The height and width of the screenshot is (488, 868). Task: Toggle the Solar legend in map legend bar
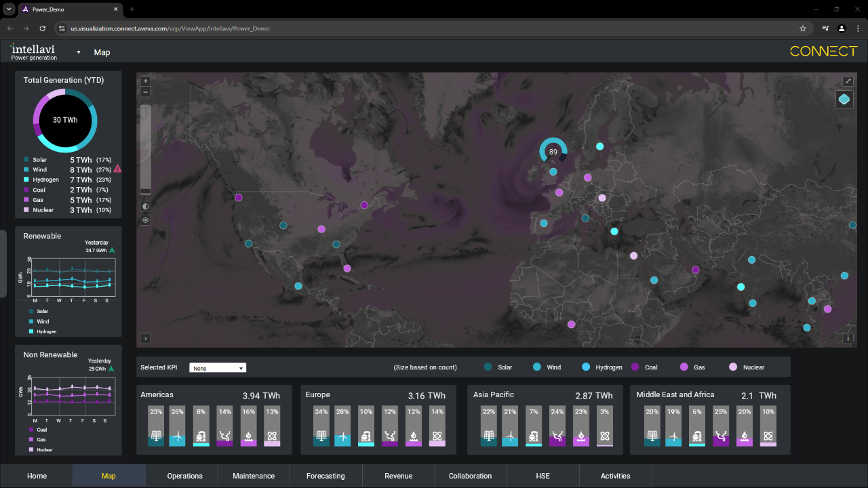(498, 367)
